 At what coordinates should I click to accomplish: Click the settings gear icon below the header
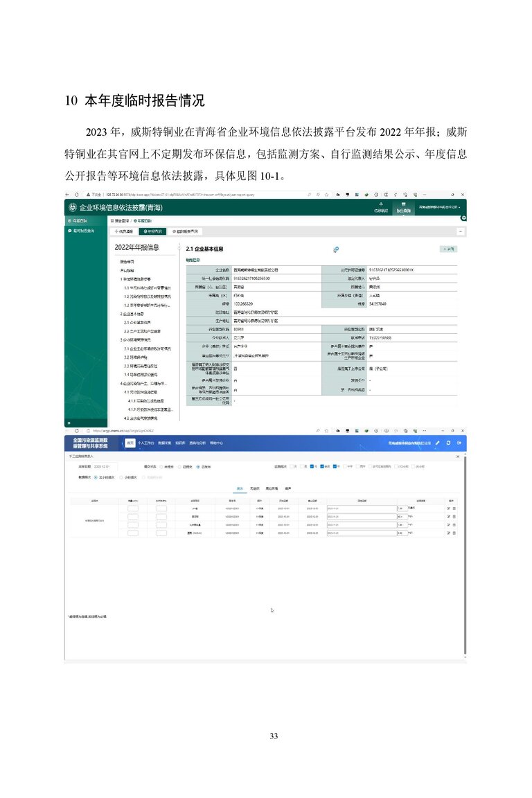463,218
